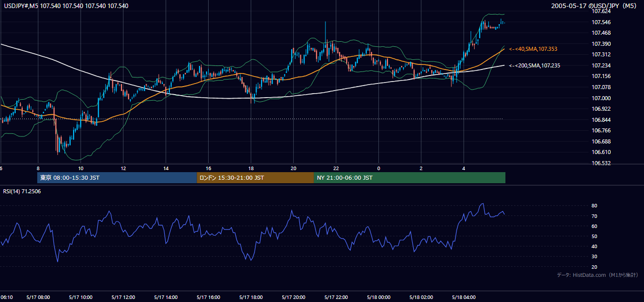Click the 5/17 20:00 time axis label

coord(294,297)
